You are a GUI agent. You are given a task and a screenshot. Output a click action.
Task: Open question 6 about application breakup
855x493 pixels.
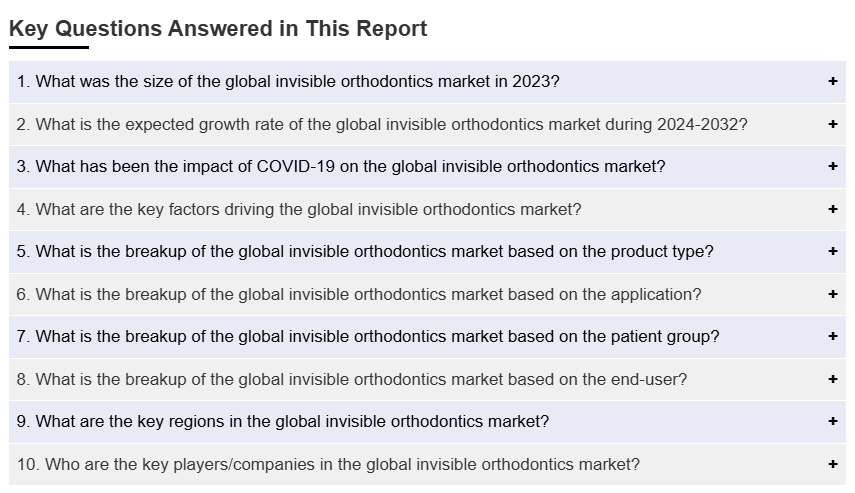[359, 295]
